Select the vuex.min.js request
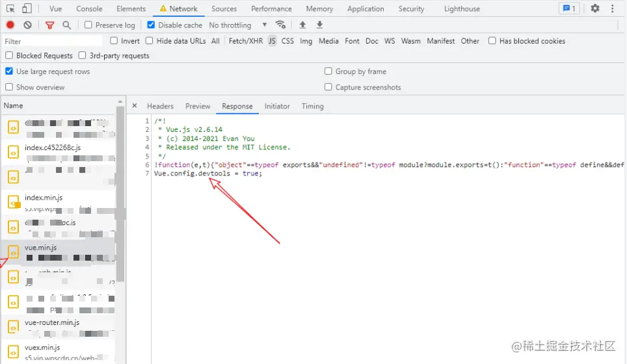627x364 pixels. click(x=59, y=352)
